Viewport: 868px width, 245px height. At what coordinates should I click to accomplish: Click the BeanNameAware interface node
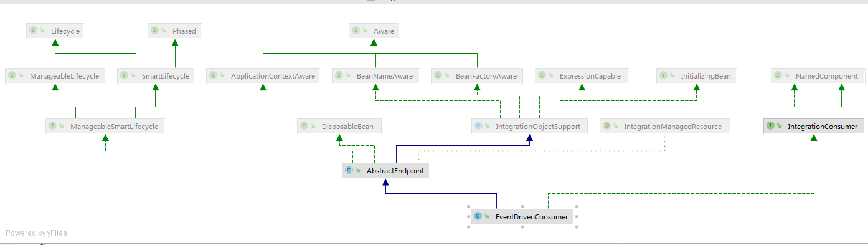tap(375, 76)
